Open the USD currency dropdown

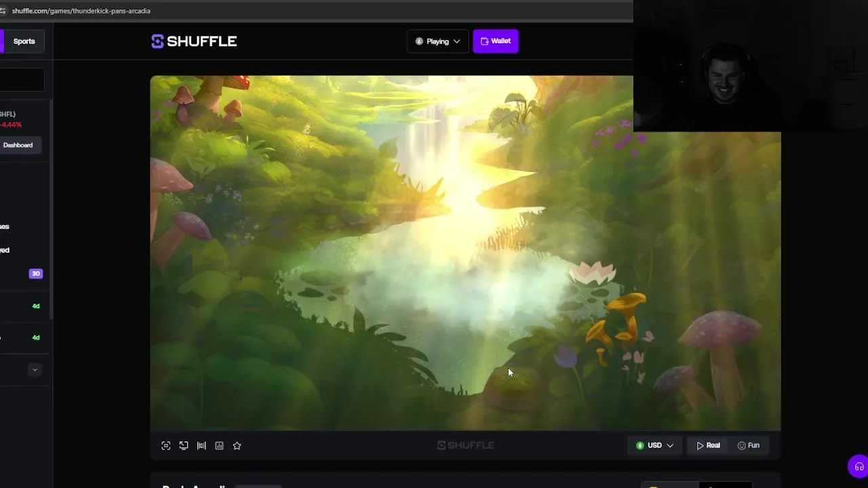click(654, 445)
